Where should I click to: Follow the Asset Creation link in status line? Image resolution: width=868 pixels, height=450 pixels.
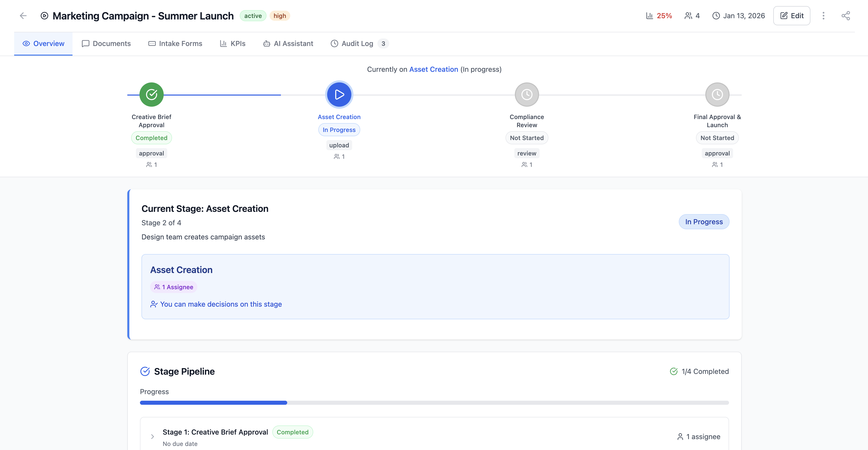(433, 69)
